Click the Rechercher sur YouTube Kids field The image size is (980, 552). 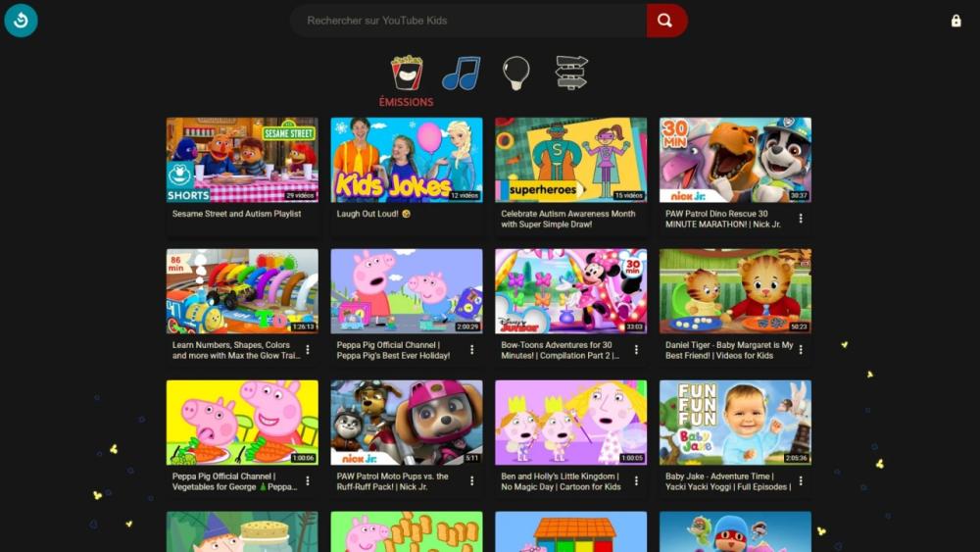pyautogui.click(x=468, y=21)
